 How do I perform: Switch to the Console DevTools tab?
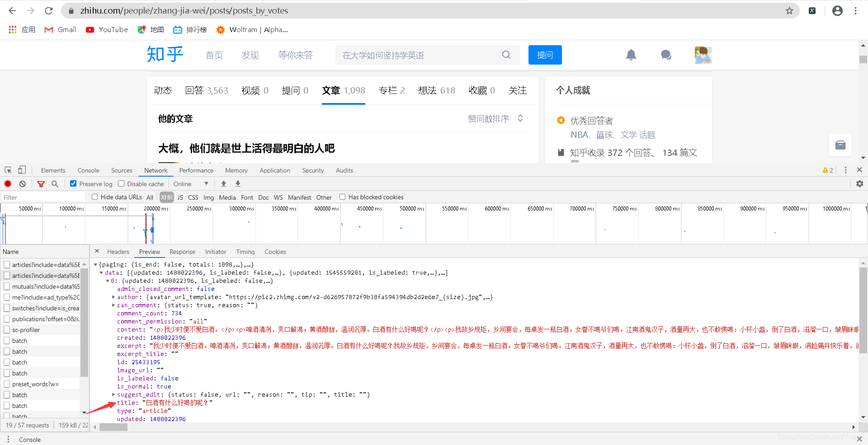click(x=88, y=170)
